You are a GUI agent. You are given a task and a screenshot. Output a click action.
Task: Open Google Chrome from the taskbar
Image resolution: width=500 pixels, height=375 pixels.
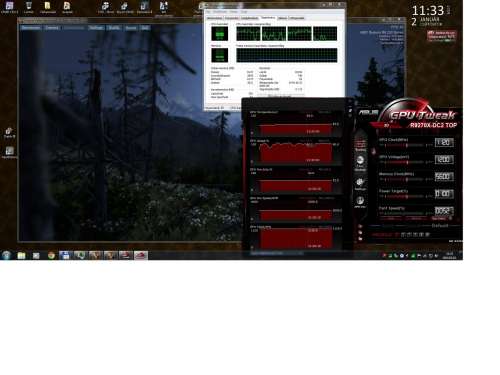click(x=51, y=255)
